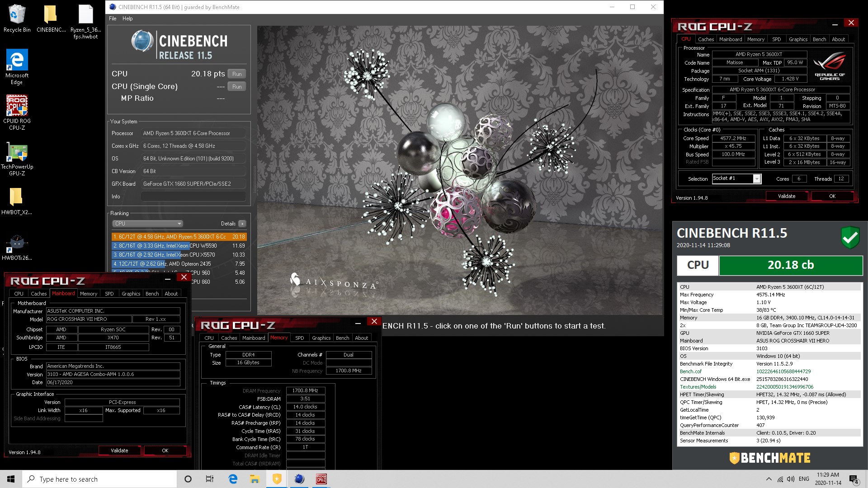The width and height of the screenshot is (868, 488).
Task: Click the Cinebench title bar app icon
Action: point(113,7)
